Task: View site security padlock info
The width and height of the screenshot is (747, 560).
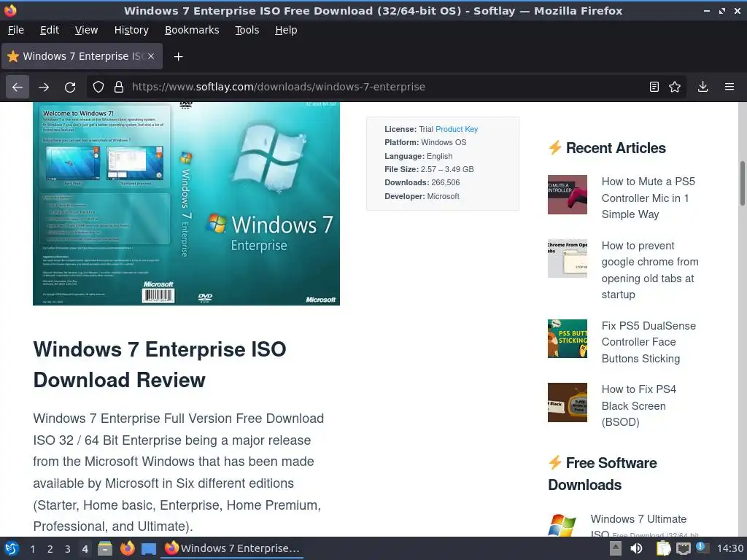Action: 119,87
